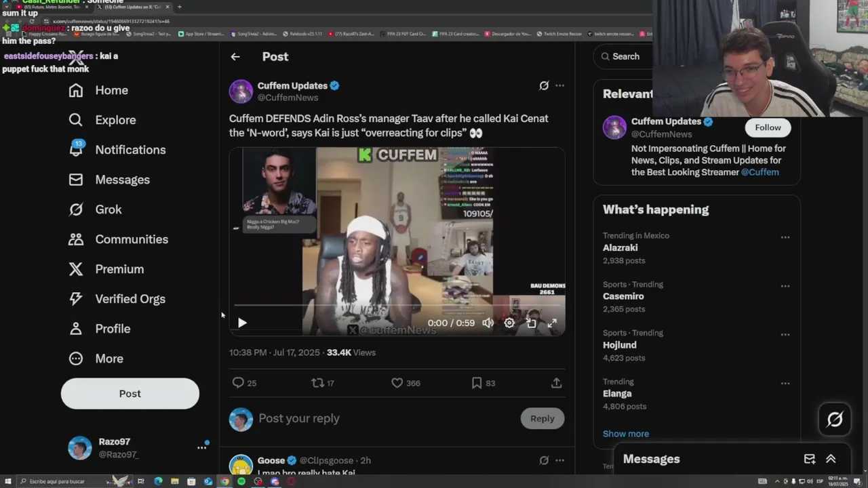
Task: Click the X Search box
Action: [624, 56]
